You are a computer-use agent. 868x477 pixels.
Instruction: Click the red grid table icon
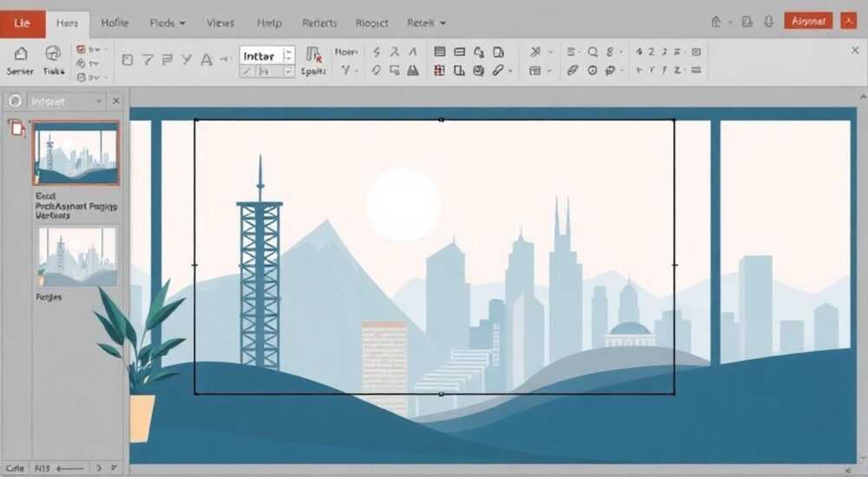pyautogui.click(x=439, y=70)
